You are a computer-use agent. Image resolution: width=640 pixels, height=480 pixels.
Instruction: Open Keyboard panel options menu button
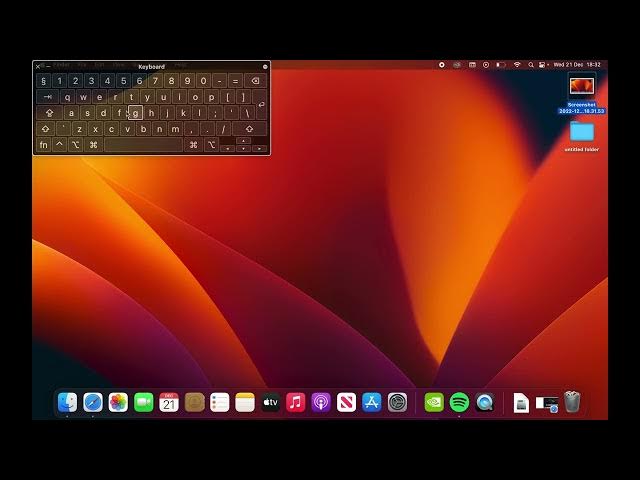coord(265,67)
